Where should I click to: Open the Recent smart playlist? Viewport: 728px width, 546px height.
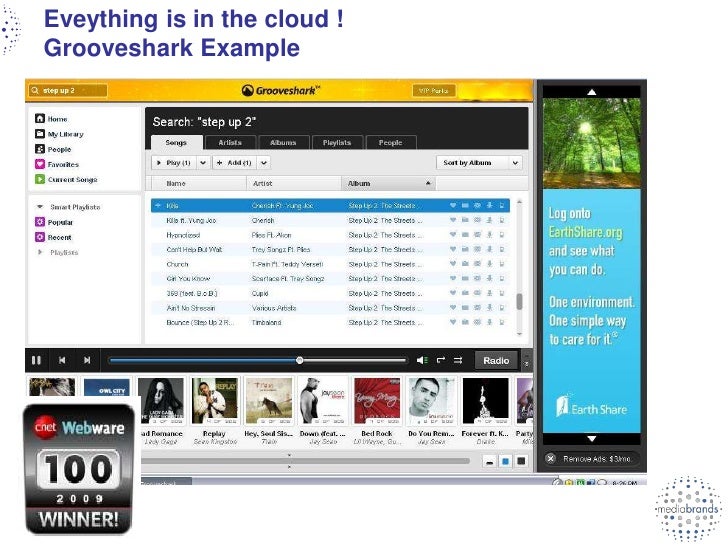[x=53, y=237]
